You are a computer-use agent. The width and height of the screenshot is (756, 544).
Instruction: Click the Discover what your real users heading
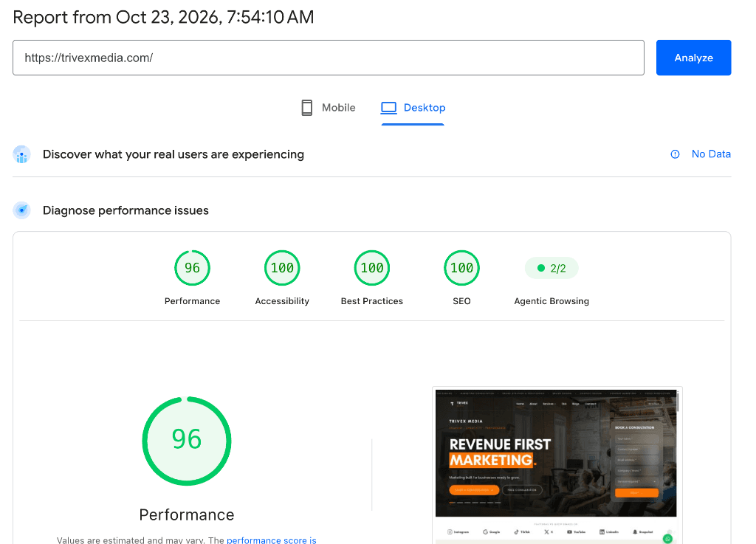click(173, 155)
